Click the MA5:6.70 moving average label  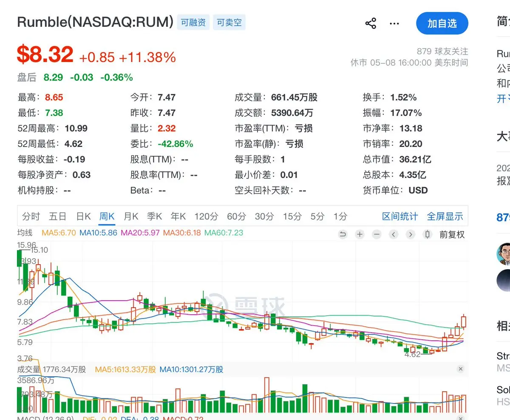tap(59, 233)
